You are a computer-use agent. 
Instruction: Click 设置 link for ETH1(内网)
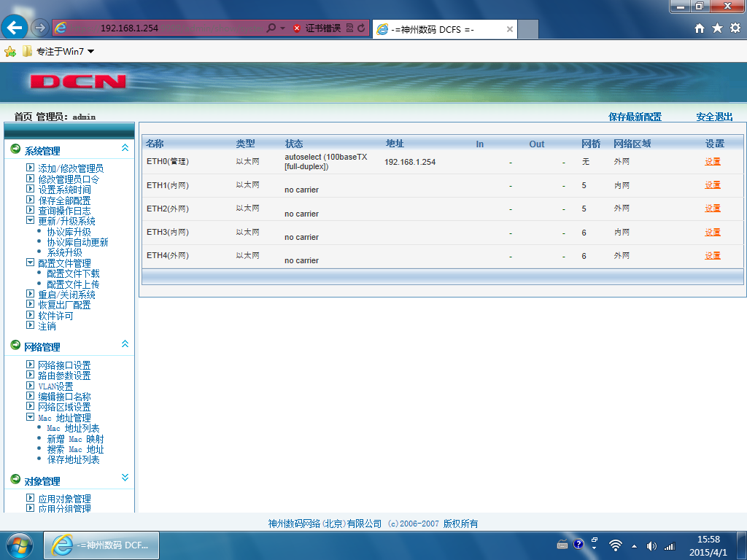pyautogui.click(x=713, y=184)
